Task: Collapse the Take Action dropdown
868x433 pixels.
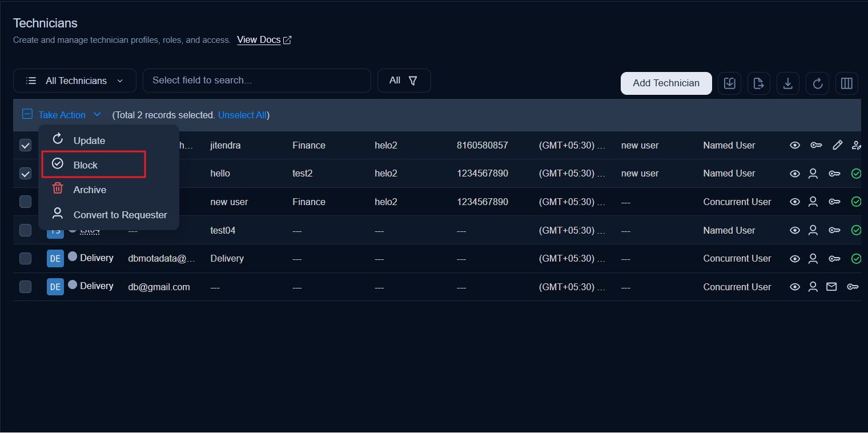Action: point(70,115)
